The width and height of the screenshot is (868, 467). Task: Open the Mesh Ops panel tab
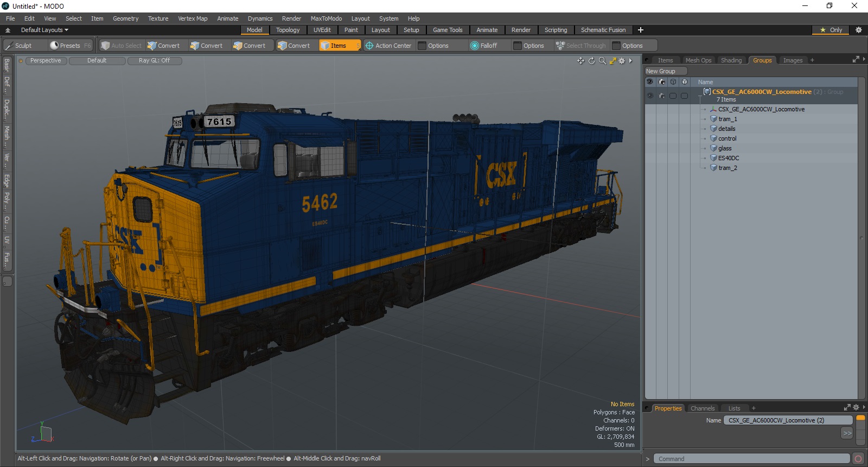click(698, 60)
